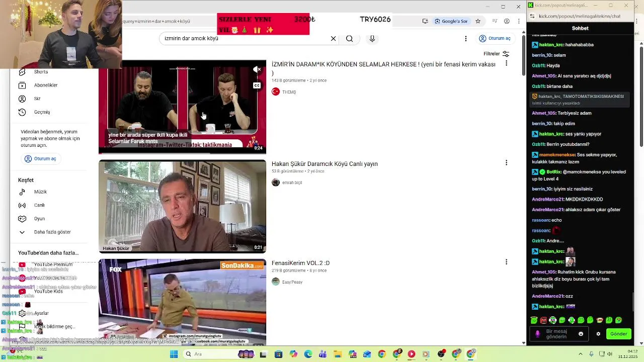
Task: Open the THEMŞ channel link
Action: [289, 92]
